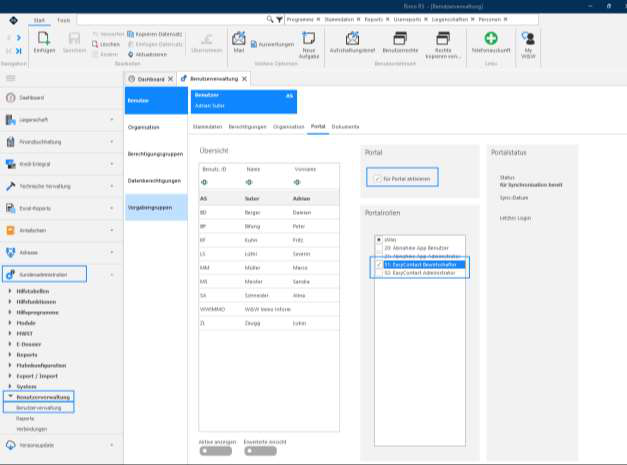The width and height of the screenshot is (627, 465).
Task: Open the My W&W user icon
Action: point(528,38)
